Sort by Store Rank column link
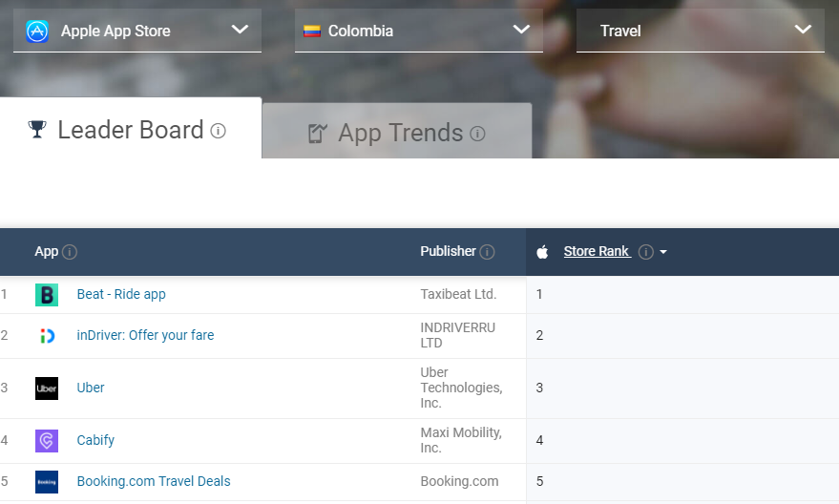This screenshot has height=504, width=839. tap(598, 251)
